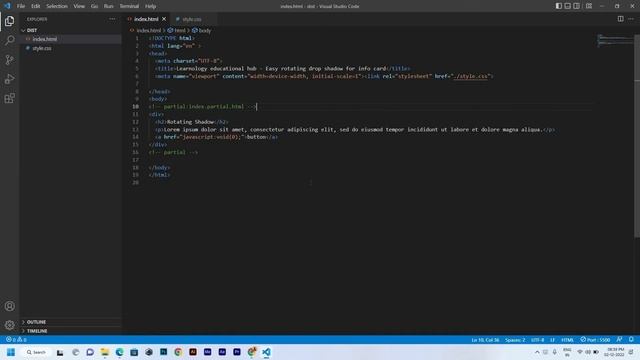Open Microsoft Edge from the taskbar
This screenshot has width=640, height=360.
(119, 352)
